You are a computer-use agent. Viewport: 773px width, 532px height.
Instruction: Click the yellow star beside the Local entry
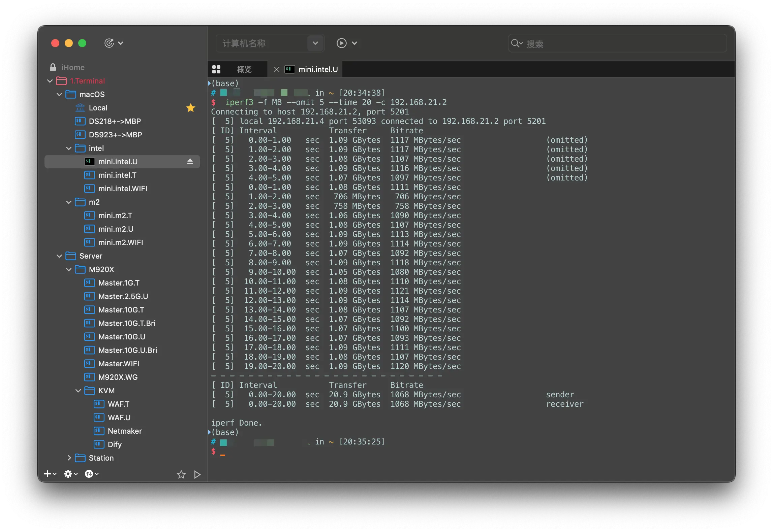(x=190, y=108)
